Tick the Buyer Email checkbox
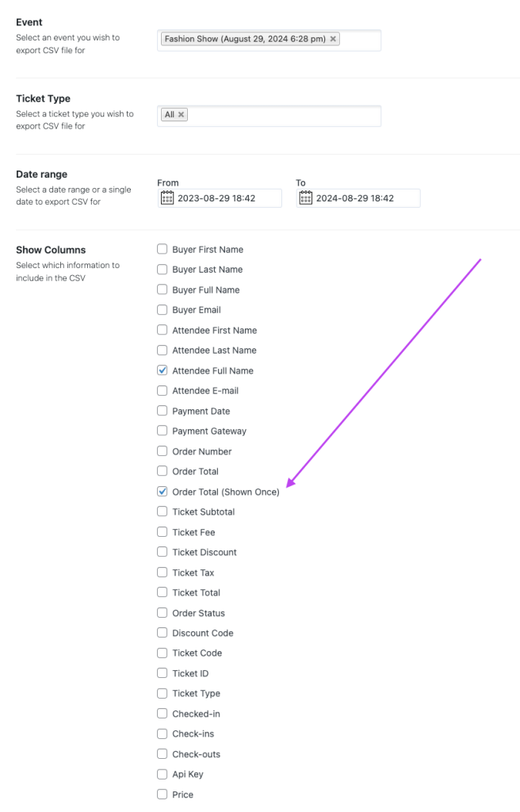520x812 pixels. point(162,310)
